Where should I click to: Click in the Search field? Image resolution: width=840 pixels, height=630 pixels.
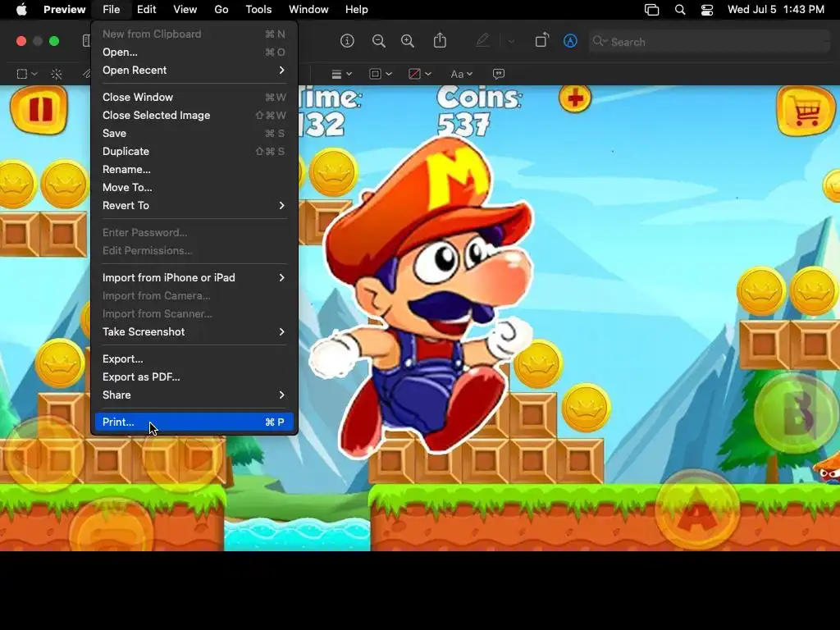710,42
